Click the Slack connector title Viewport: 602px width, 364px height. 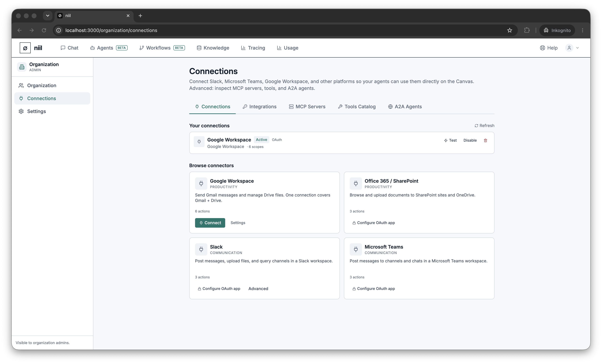point(216,247)
